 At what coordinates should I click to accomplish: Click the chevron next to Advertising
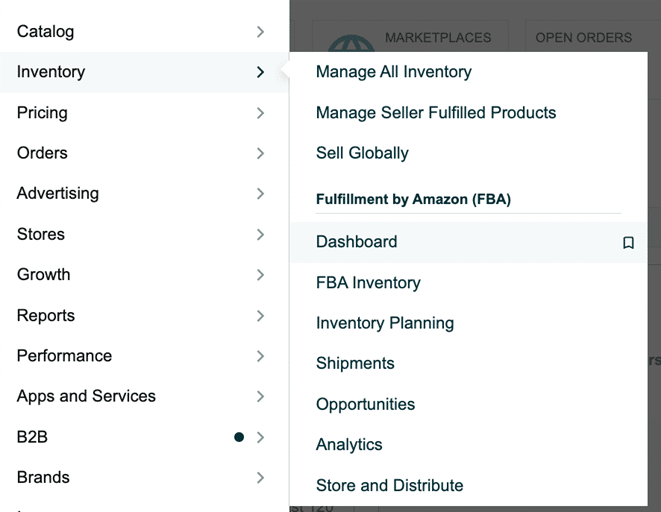(261, 194)
